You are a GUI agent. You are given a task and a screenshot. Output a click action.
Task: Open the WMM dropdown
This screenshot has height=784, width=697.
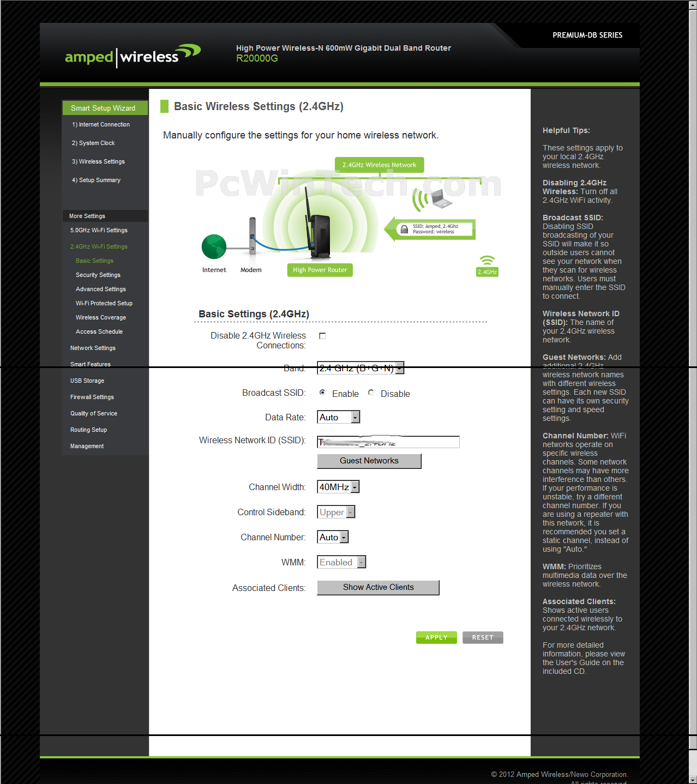(341, 562)
